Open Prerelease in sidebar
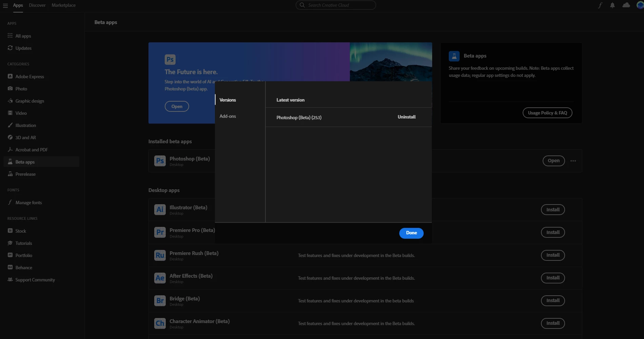The width and height of the screenshot is (644, 339). (41, 174)
